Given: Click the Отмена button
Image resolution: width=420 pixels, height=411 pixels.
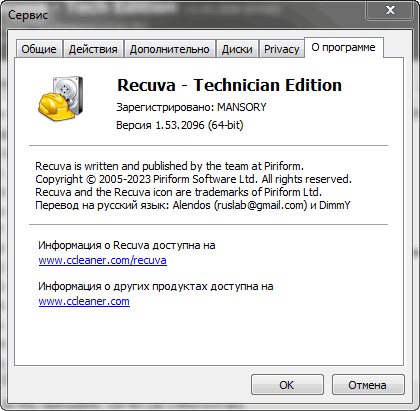Looking at the screenshot, I should tap(368, 385).
